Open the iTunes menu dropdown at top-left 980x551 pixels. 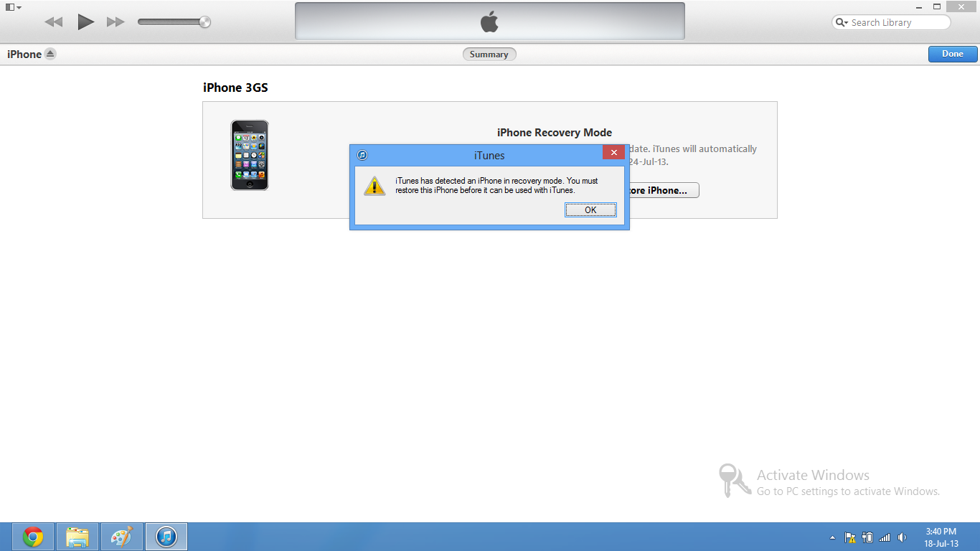pos(13,6)
